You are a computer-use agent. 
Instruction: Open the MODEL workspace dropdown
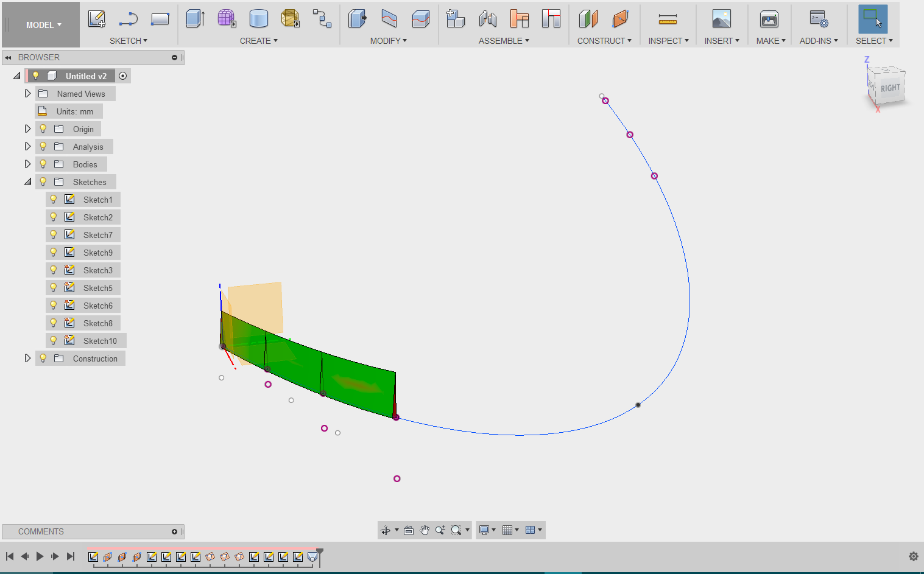point(40,25)
